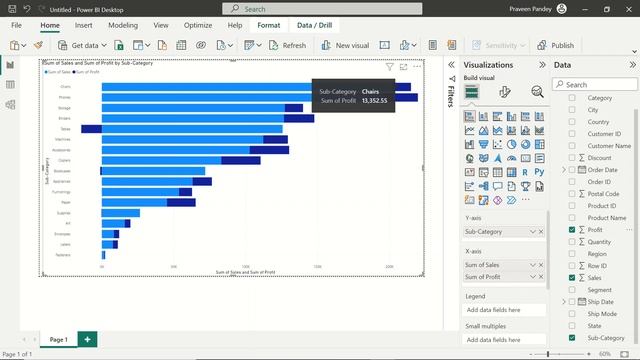
Task: Insert a Text box from ribbon
Action: (x=384, y=45)
